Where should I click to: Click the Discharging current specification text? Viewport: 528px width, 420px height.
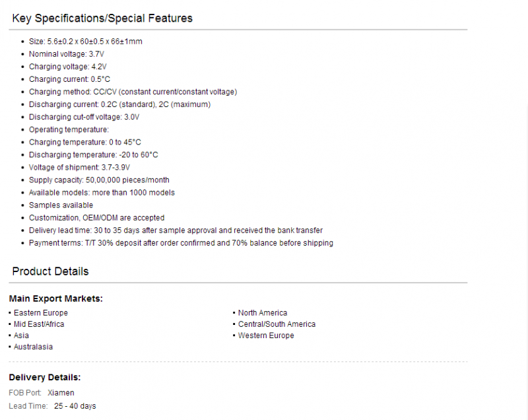[119, 104]
